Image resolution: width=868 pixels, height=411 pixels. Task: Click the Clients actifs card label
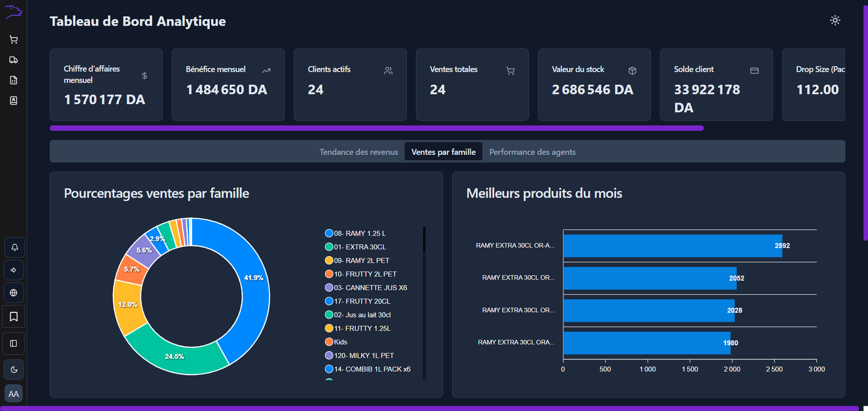[x=329, y=69]
